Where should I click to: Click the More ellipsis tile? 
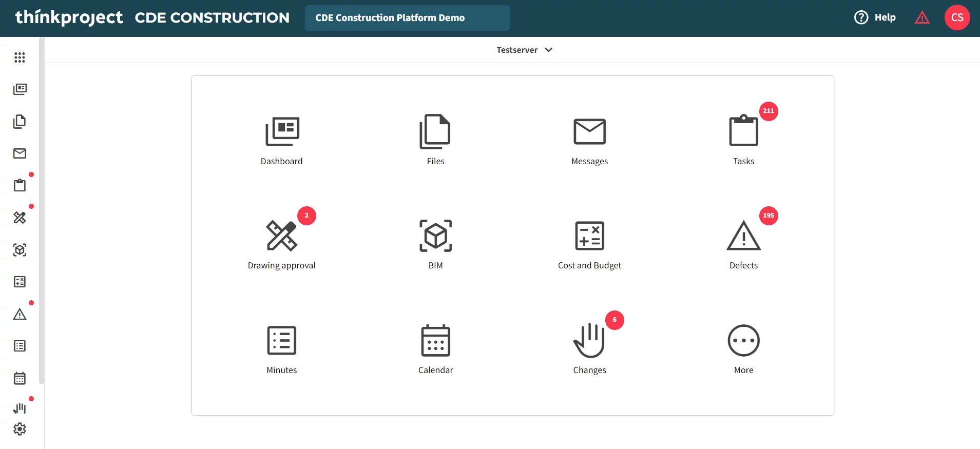pos(743,348)
